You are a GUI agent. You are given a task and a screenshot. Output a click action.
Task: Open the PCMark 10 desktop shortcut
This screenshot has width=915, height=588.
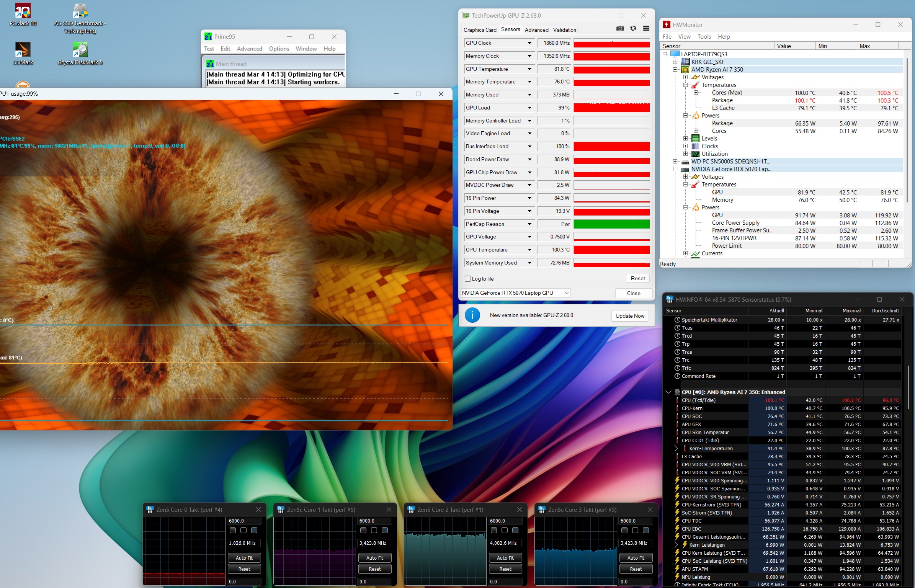tap(23, 11)
